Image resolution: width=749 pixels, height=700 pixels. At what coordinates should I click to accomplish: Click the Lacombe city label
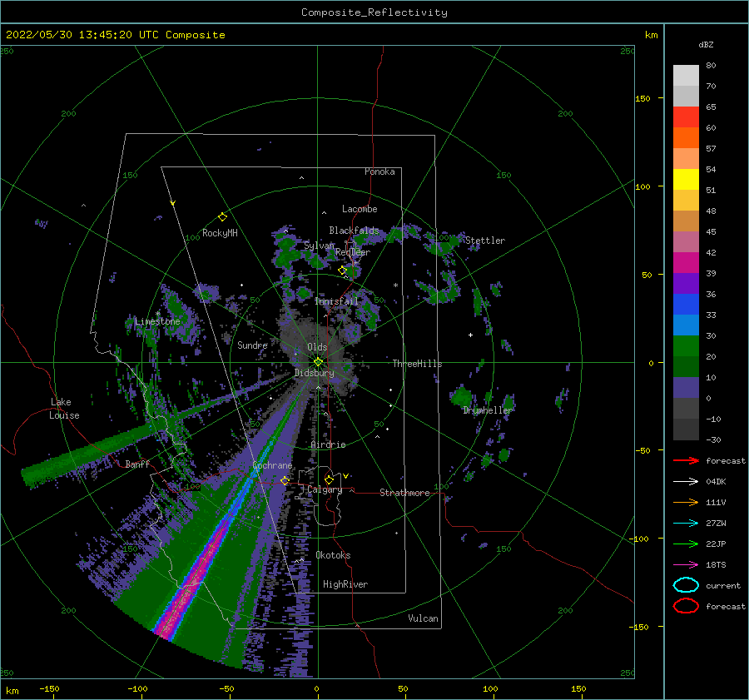(360, 209)
